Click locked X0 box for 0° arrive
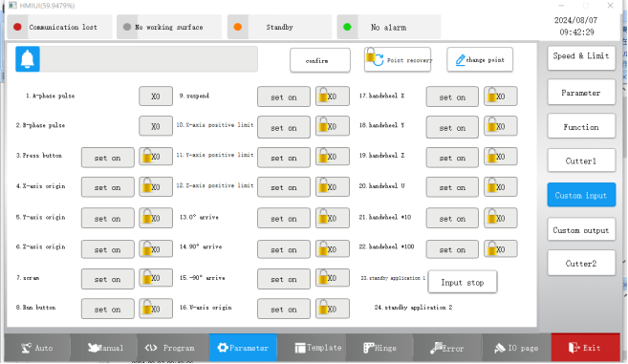Screen dimensions: 628x364 pyautogui.click(x=333, y=218)
